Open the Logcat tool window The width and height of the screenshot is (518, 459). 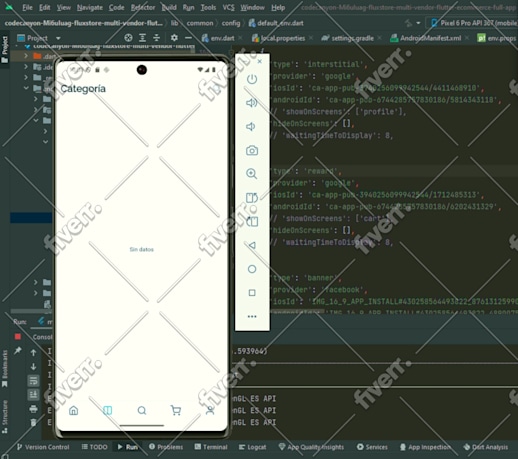tap(253, 447)
